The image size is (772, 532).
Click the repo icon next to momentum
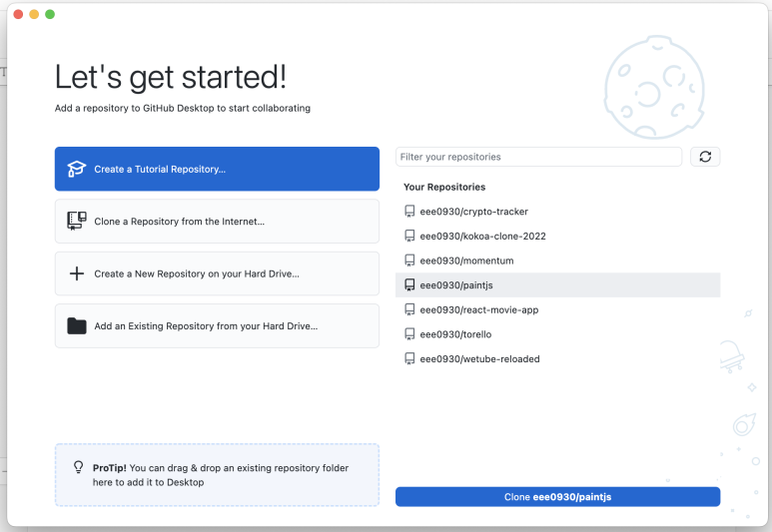(409, 261)
